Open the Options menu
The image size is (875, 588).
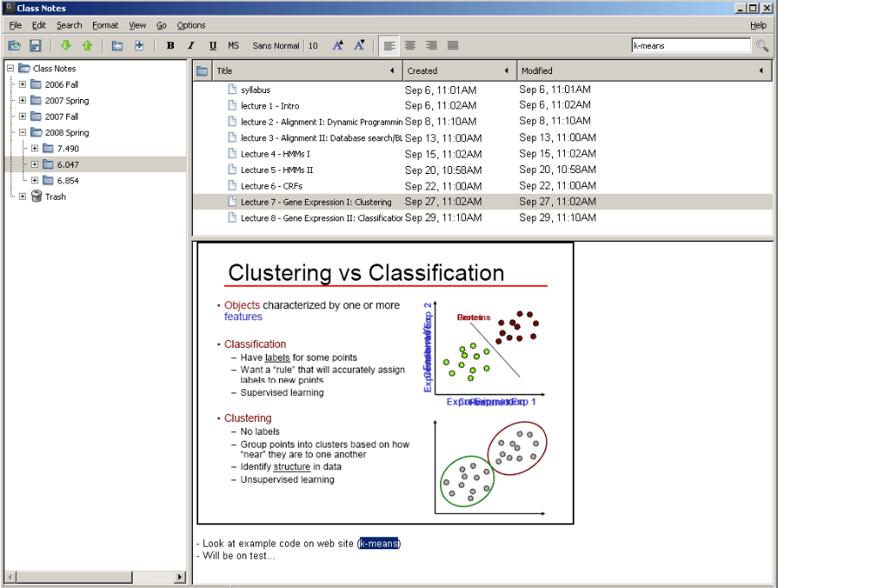coord(190,26)
